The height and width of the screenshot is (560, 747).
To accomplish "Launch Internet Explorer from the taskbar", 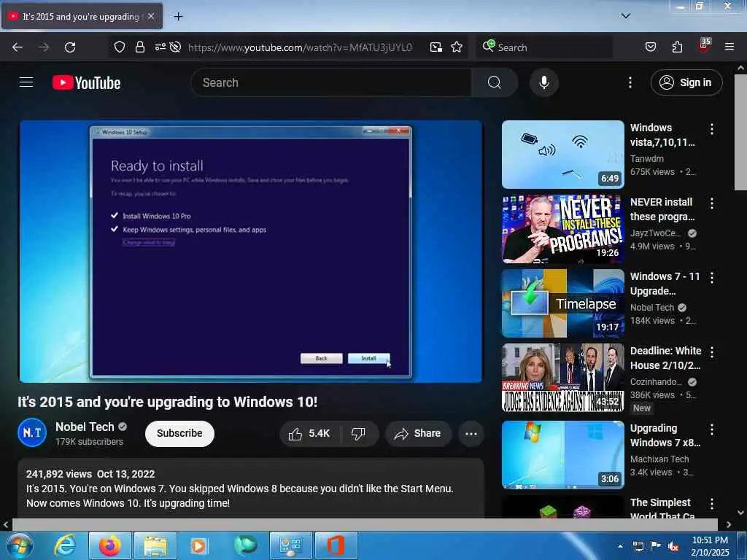I will pyautogui.click(x=65, y=545).
